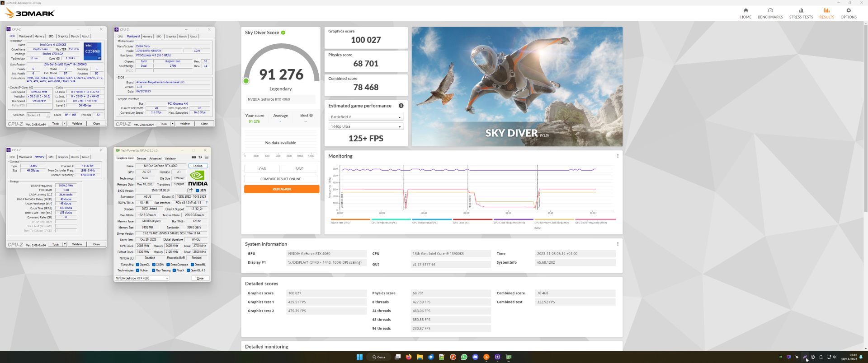Toggle the OpenGL 4.6 checkbox in GPU-Z
This screenshot has width=868, height=363.
tap(188, 270)
